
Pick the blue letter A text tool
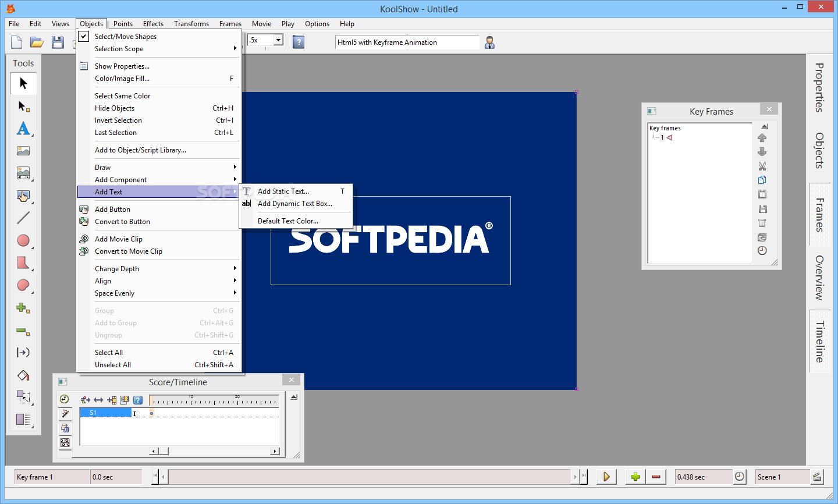[23, 129]
